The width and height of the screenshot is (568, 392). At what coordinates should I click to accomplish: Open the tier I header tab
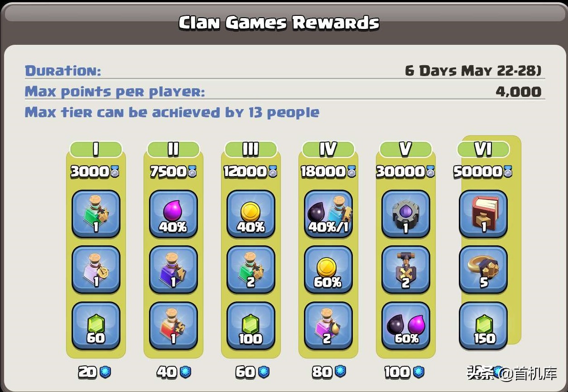[x=96, y=149]
